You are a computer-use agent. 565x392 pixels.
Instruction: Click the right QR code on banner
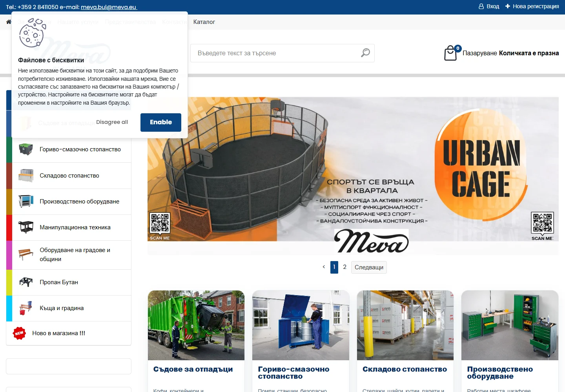click(x=542, y=223)
